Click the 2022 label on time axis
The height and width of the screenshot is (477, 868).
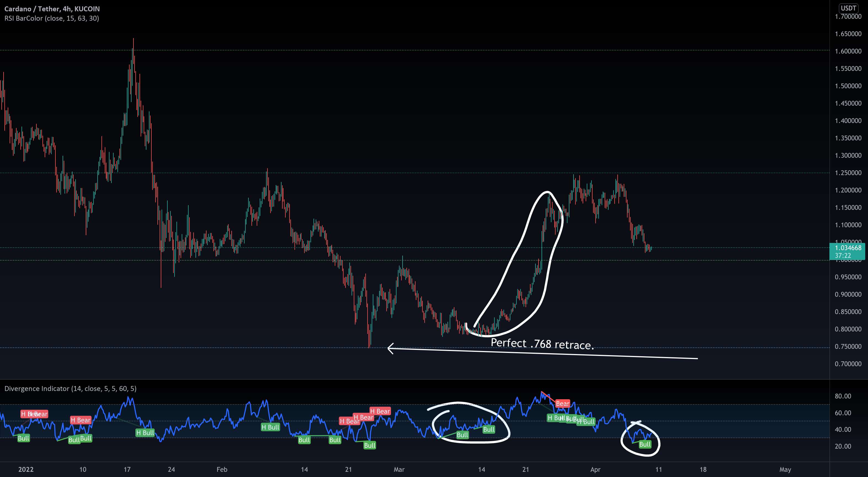tap(26, 470)
